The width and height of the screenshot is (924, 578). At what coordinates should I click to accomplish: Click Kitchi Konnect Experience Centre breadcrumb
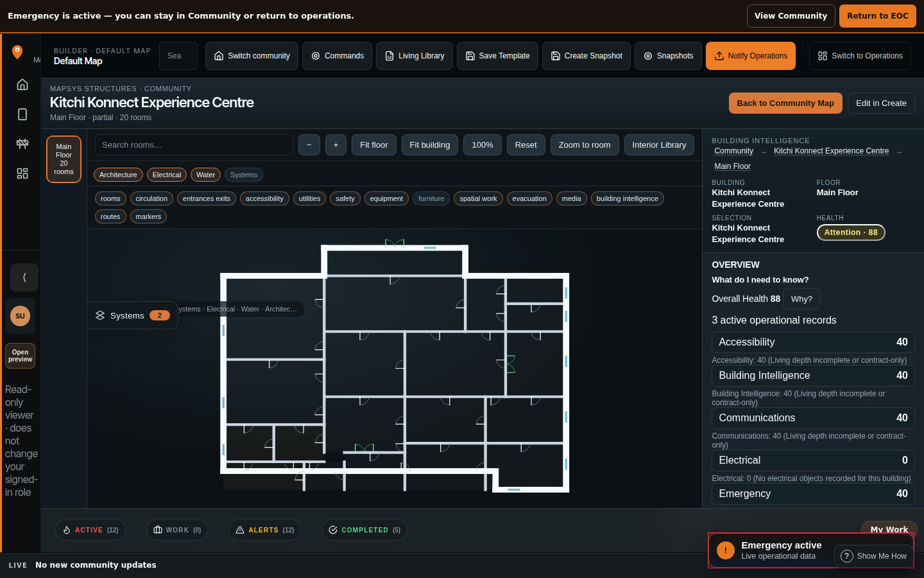point(831,151)
